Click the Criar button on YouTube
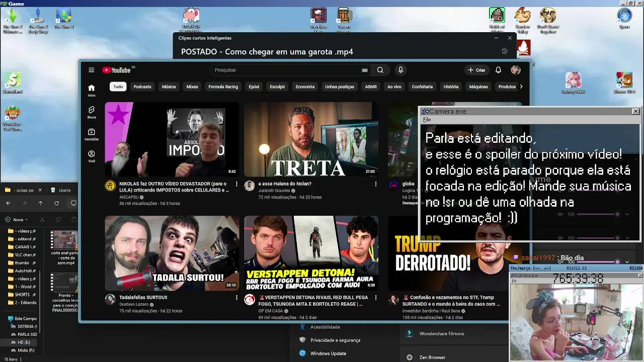The height and width of the screenshot is (362, 644). click(x=476, y=70)
